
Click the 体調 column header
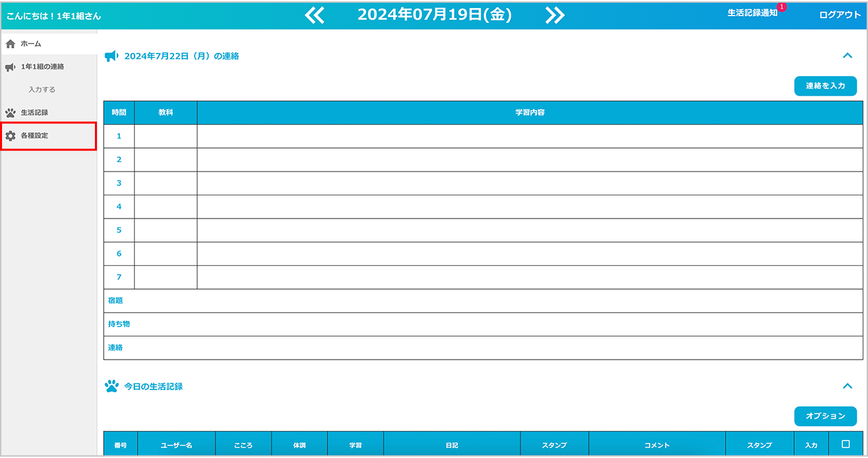click(x=300, y=445)
